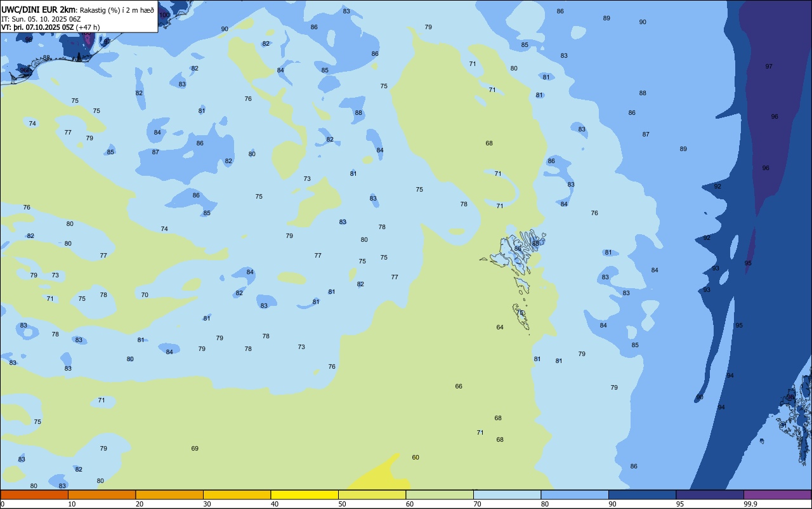Click the bright yellow 40–50 legend swatch
Image resolution: width=812 pixels, height=509 pixels.
[304, 494]
